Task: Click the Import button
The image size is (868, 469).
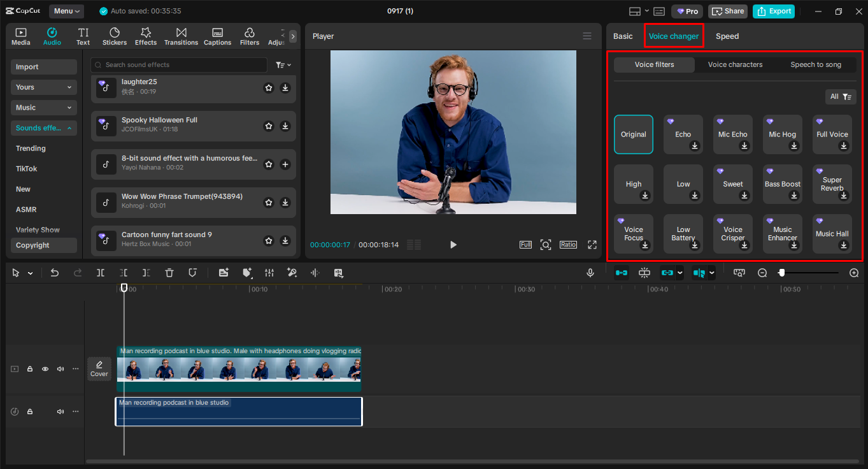Action: point(43,67)
